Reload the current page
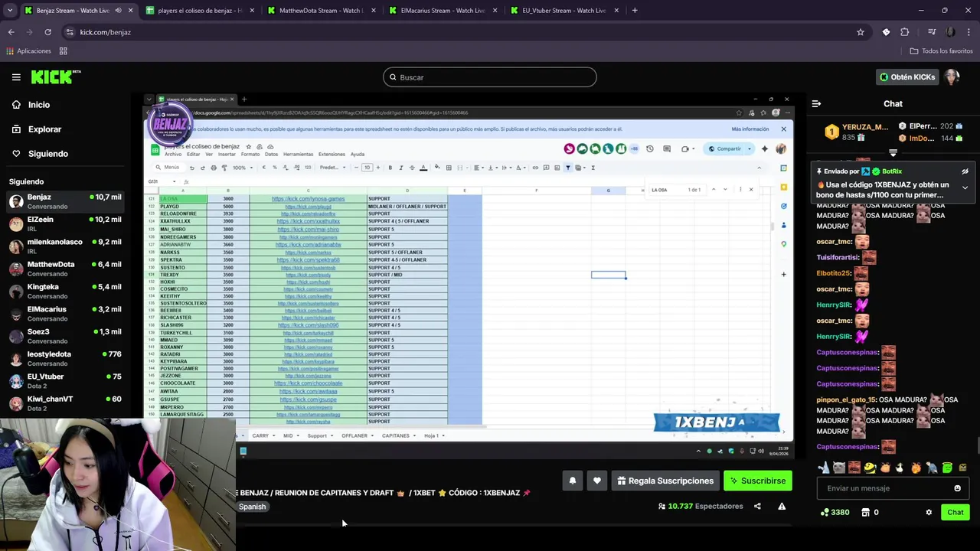This screenshot has width=980, height=551. (x=47, y=32)
